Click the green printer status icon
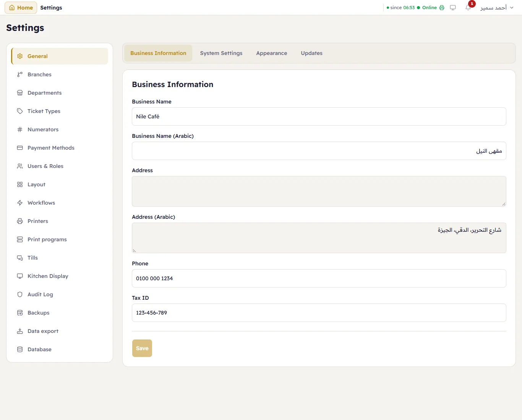522x420 pixels. pos(442,8)
